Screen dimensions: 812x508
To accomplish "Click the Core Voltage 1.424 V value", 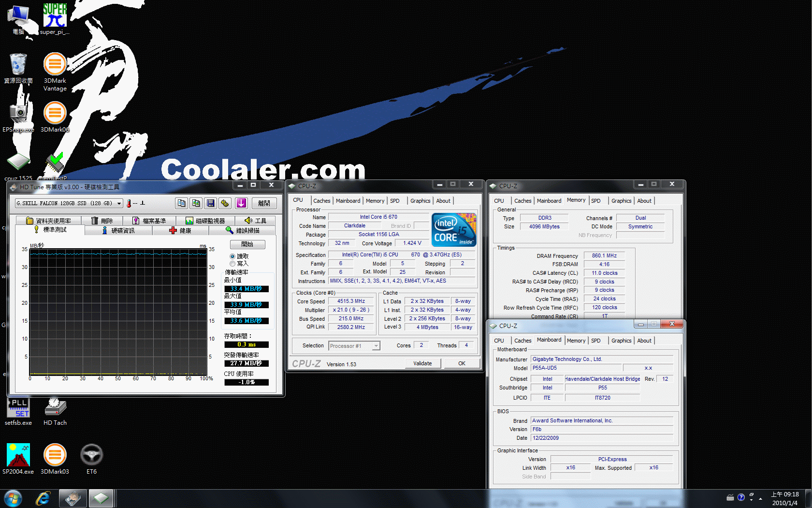I will click(x=412, y=243).
